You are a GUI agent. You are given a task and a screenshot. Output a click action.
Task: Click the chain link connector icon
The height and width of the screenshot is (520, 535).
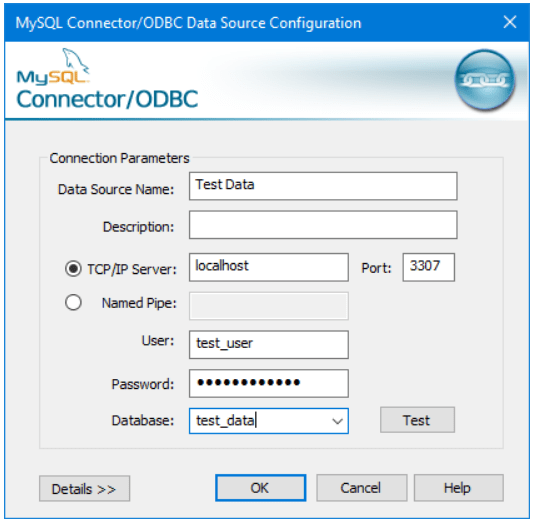485,80
